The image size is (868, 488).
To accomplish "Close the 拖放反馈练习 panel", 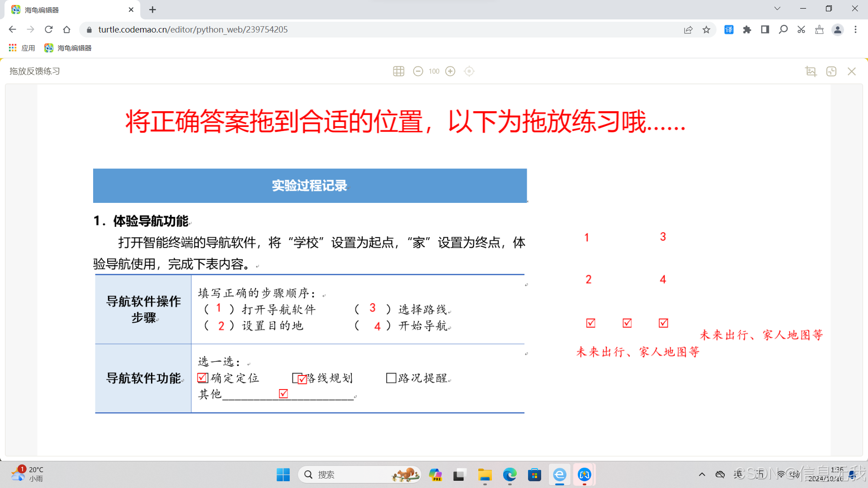I will (x=852, y=71).
